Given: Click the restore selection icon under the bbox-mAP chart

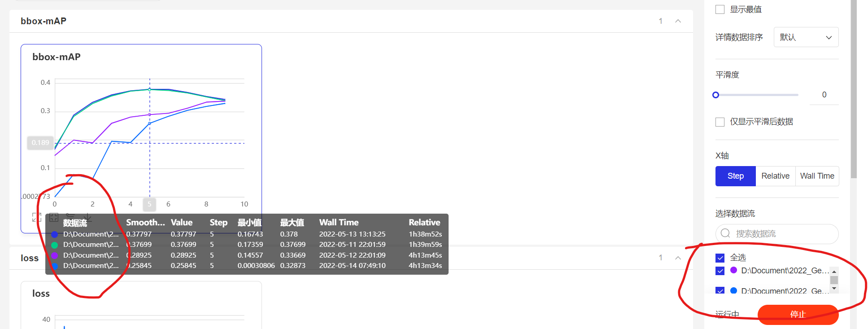Looking at the screenshot, I should pos(54,218).
